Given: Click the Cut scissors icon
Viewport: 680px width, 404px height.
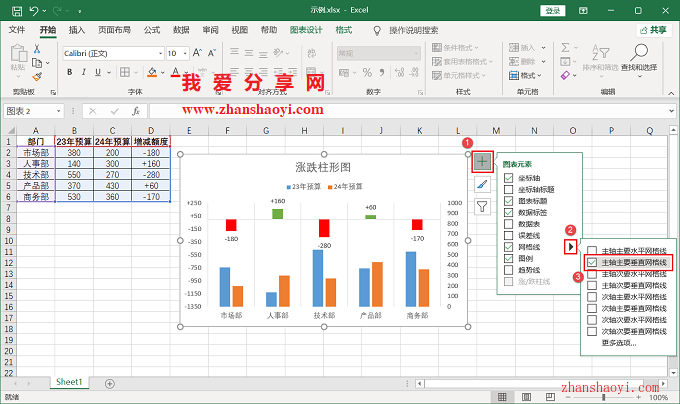Looking at the screenshot, I should pyautogui.click(x=37, y=49).
